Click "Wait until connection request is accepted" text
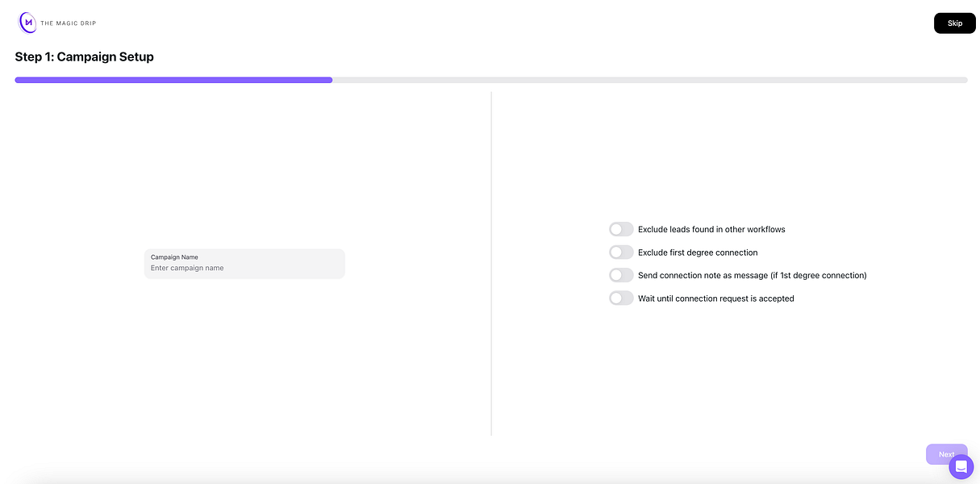Image resolution: width=980 pixels, height=484 pixels. (715, 298)
